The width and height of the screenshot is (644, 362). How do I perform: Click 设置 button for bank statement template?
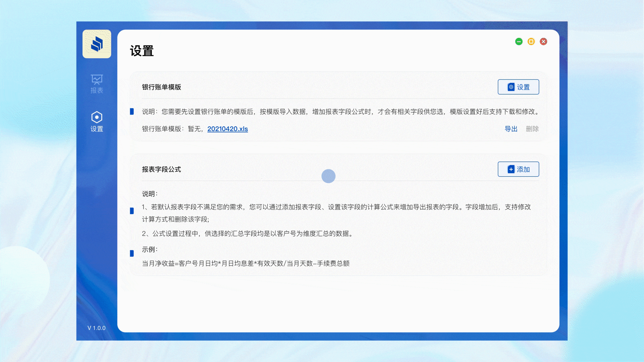click(518, 87)
